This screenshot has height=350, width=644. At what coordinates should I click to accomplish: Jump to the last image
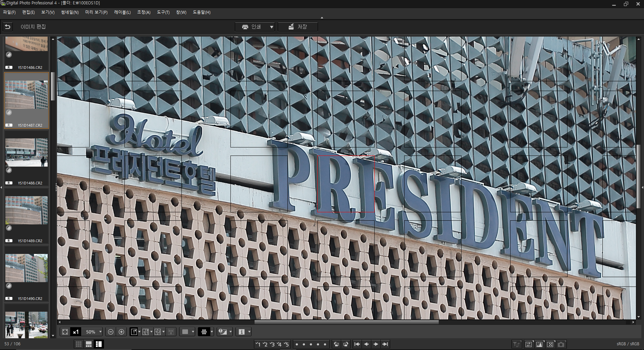click(385, 344)
